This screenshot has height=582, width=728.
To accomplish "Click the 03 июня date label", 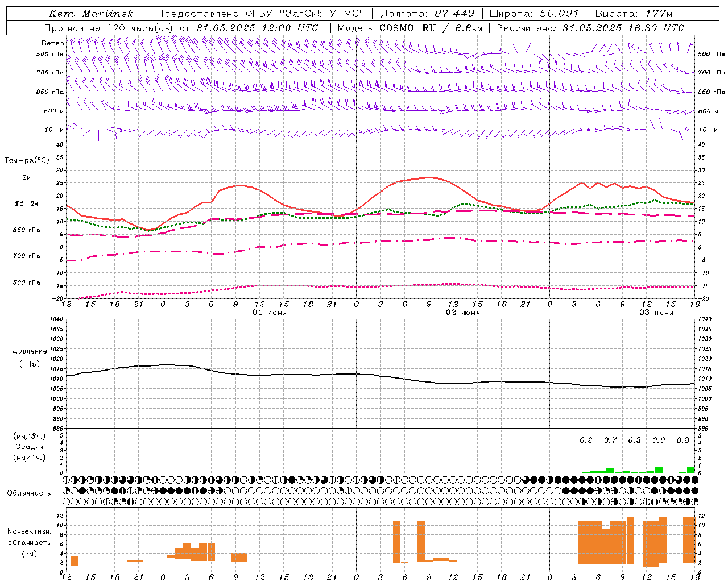I will tap(656, 313).
